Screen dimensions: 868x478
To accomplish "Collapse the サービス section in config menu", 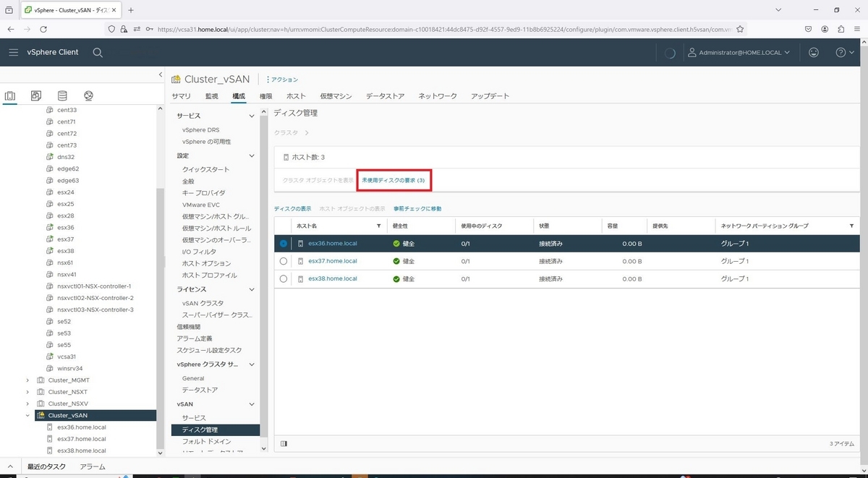I will 252,116.
